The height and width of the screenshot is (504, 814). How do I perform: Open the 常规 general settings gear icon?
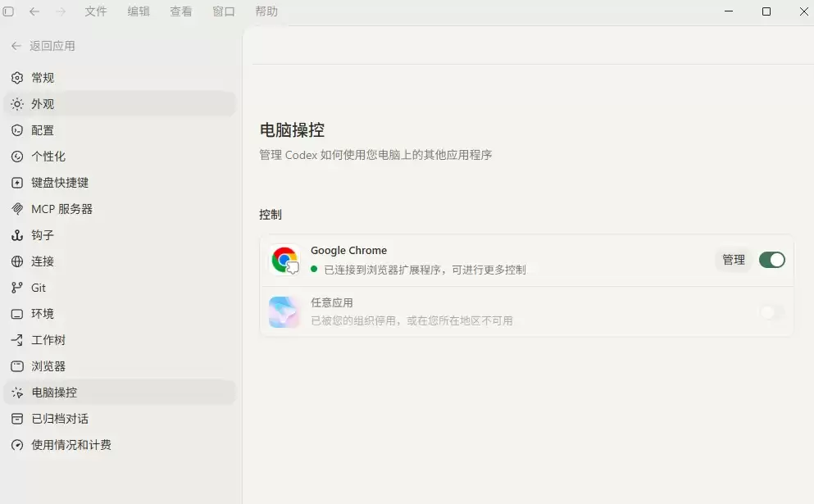coord(17,78)
